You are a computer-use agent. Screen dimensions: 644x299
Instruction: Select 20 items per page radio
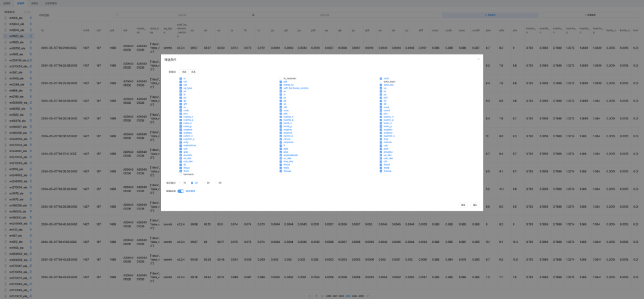192,183
